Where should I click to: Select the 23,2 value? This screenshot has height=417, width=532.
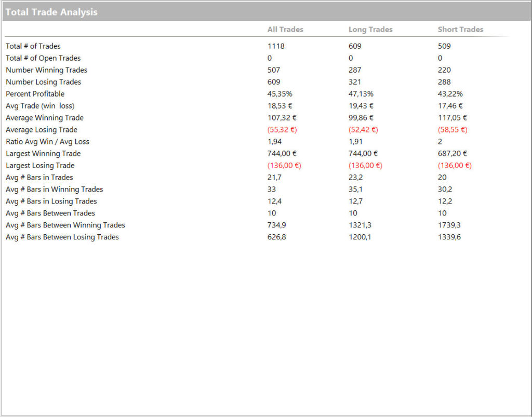click(x=355, y=177)
